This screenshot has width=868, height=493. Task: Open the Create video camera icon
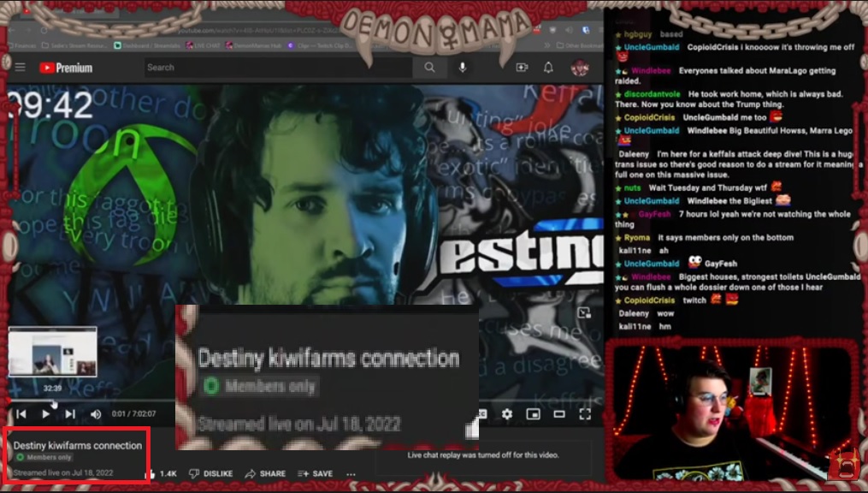pyautogui.click(x=522, y=68)
